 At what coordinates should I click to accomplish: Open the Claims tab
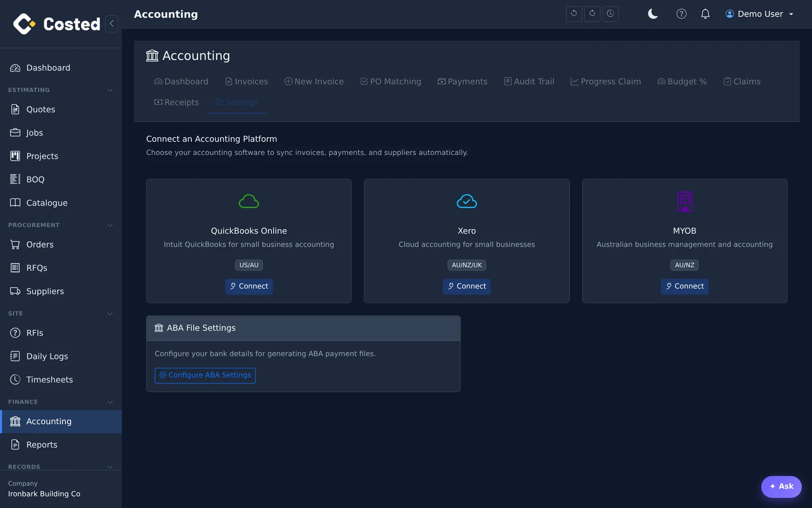[x=742, y=82]
